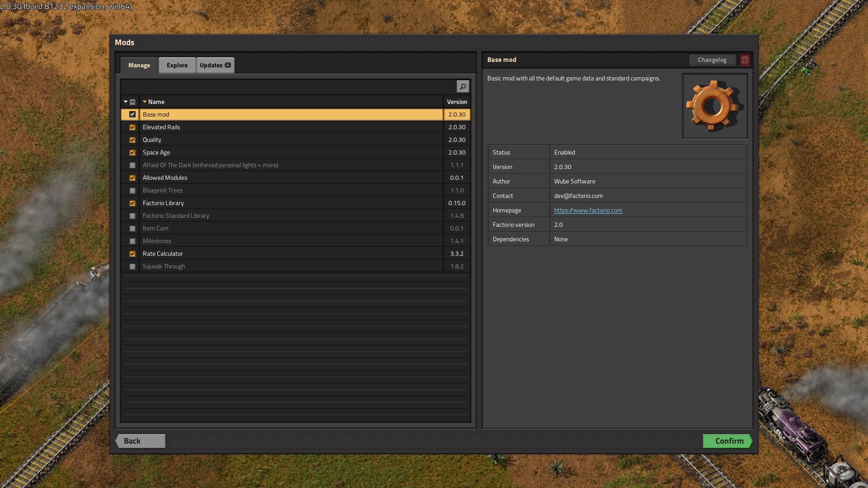Screen dimensions: 868x488
Task: Open the Changelog for Base mod
Action: coord(712,60)
